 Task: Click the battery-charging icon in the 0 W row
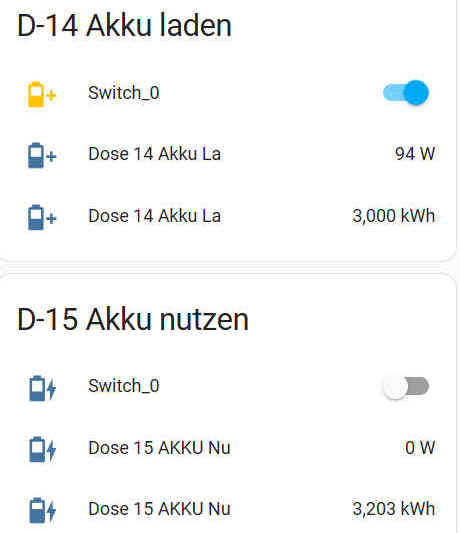click(42, 449)
